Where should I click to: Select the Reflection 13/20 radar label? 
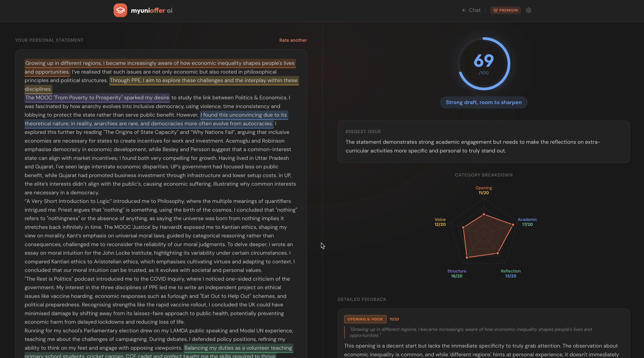(x=511, y=274)
